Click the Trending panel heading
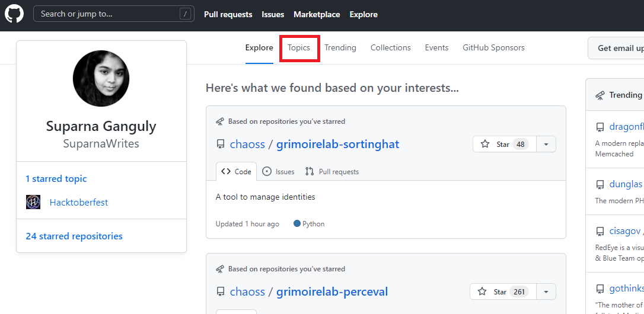This screenshot has width=644, height=314. pyautogui.click(x=626, y=95)
